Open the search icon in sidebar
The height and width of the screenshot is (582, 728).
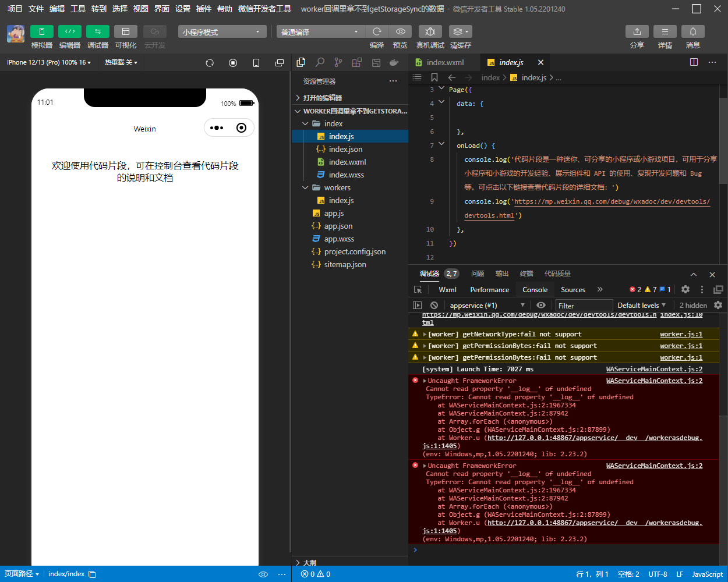[x=320, y=62]
